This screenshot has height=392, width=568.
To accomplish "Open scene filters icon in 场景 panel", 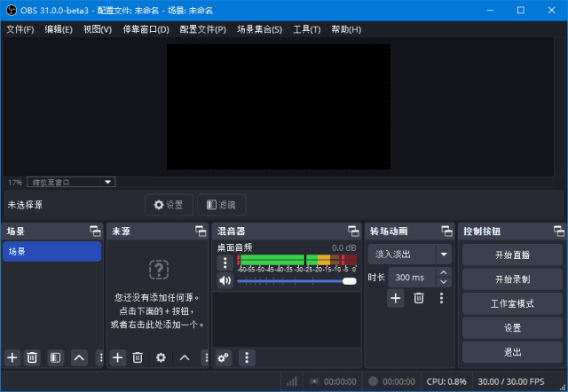I will 55,357.
